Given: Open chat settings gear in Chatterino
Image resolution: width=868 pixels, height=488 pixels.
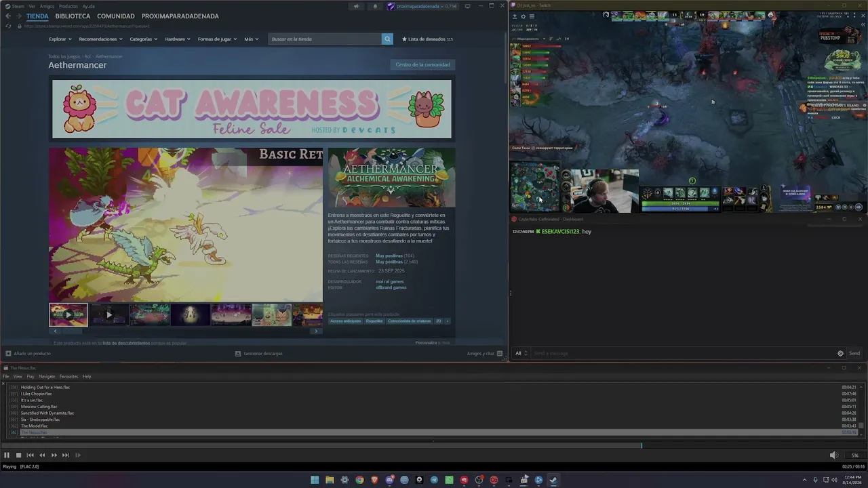Looking at the screenshot, I should 840,353.
